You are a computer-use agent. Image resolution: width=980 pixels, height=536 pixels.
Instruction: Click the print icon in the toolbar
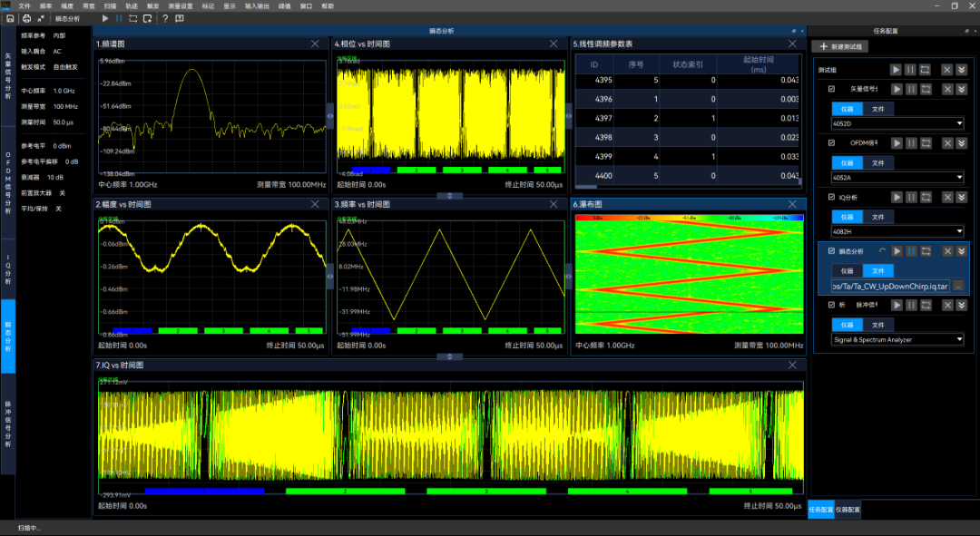(26, 18)
